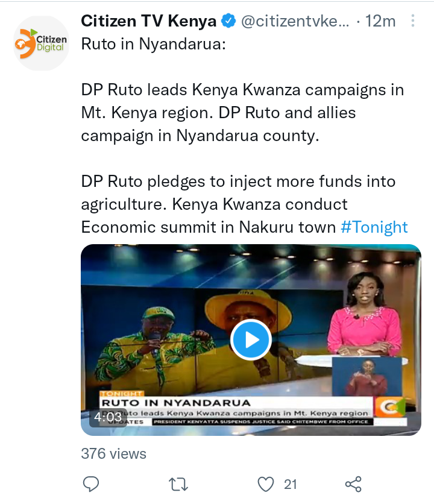
Task: Click the Citizen logo in the video corner
Action: tap(390, 406)
